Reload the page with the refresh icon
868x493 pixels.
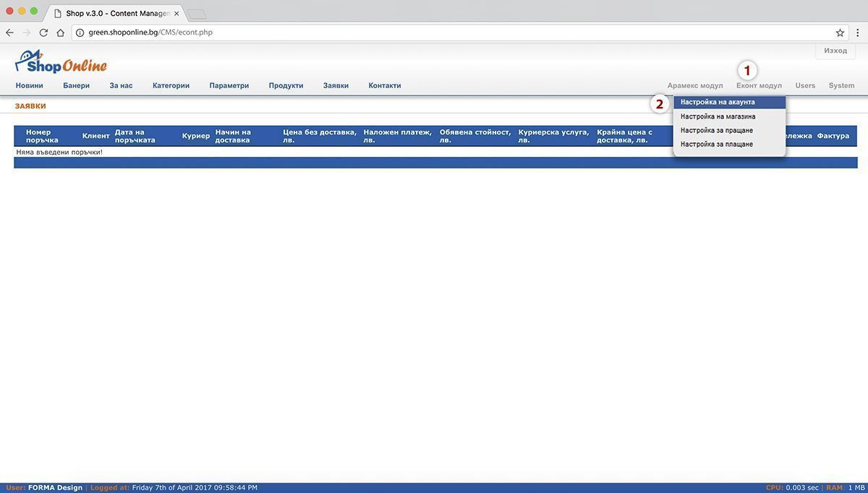[x=43, y=33]
